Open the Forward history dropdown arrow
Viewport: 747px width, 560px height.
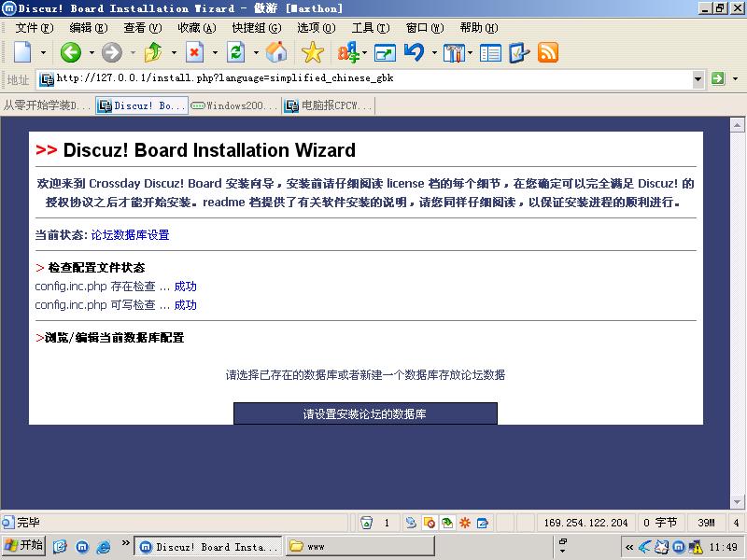click(133, 53)
